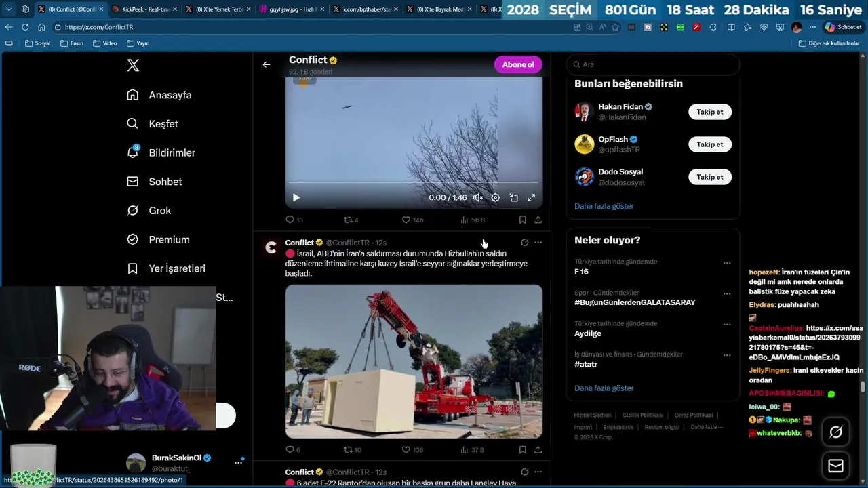Open more options on the F-22 Raptor post
This screenshot has height=488, width=868.
[538, 472]
